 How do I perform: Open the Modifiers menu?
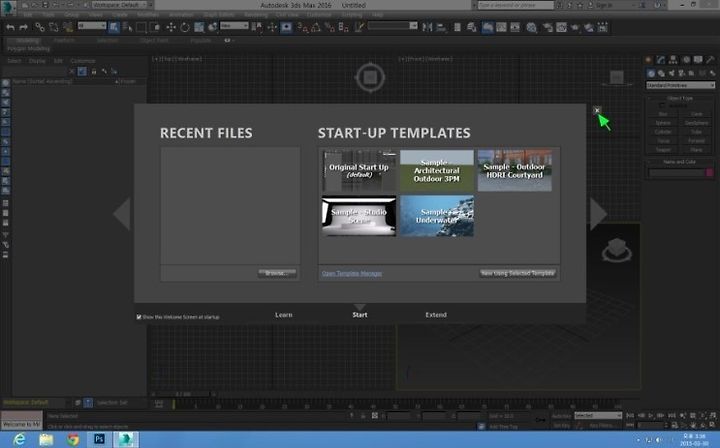click(148, 15)
